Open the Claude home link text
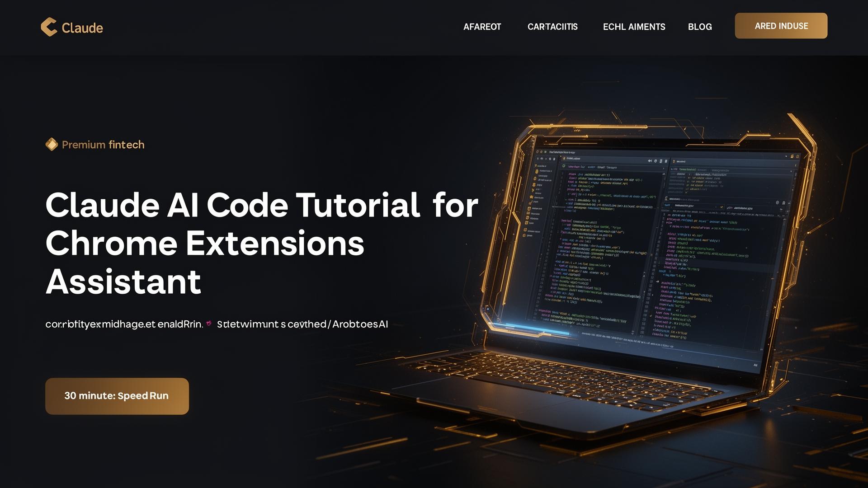Screen dimensions: 868x488 point(82,28)
